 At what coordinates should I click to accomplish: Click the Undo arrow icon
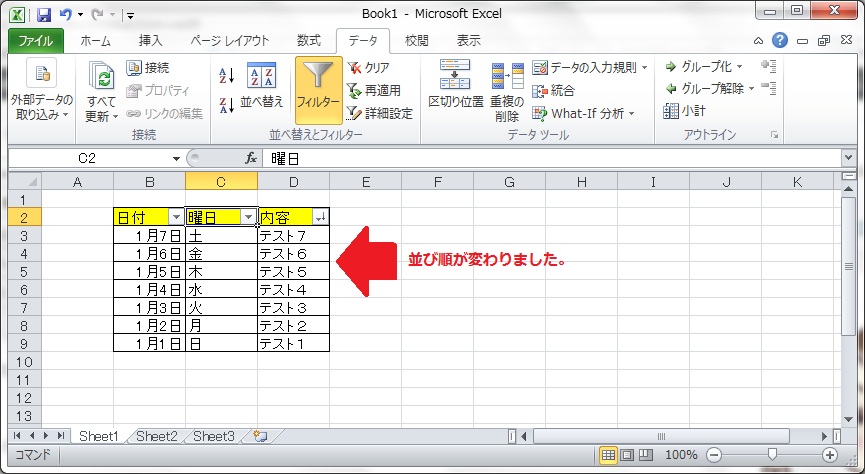pos(66,15)
